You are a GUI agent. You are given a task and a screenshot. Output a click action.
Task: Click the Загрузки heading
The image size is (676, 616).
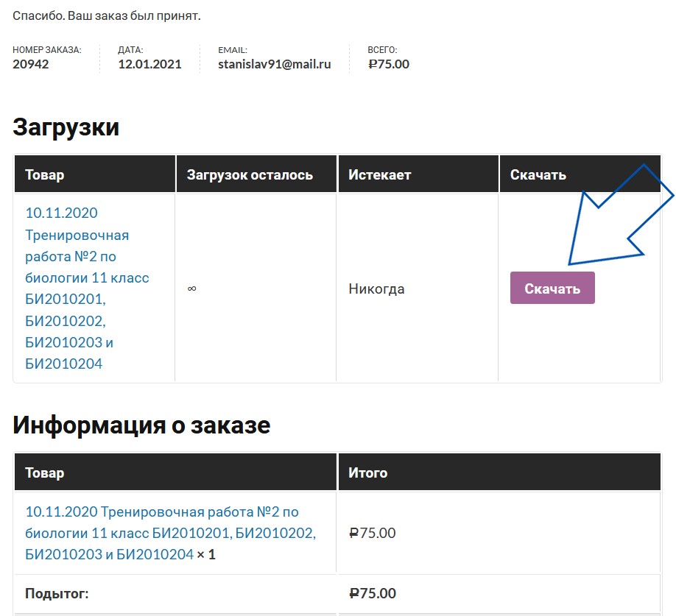pos(66,127)
